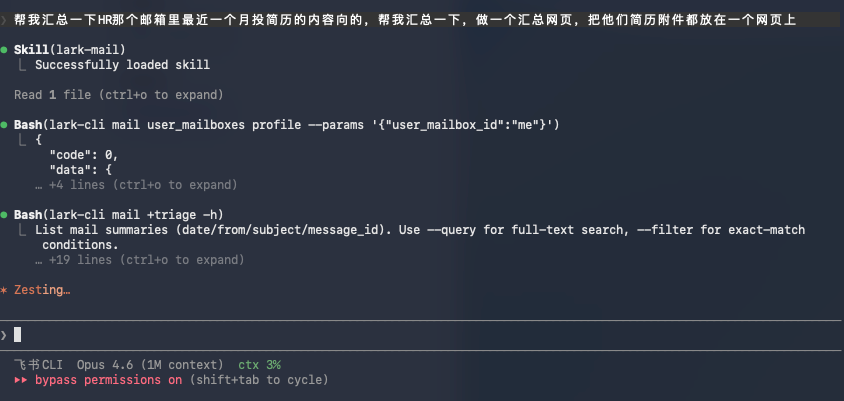Screen dimensions: 844x401
Task: Click the orange Zesting spinner asterisk
Action: 4,291
